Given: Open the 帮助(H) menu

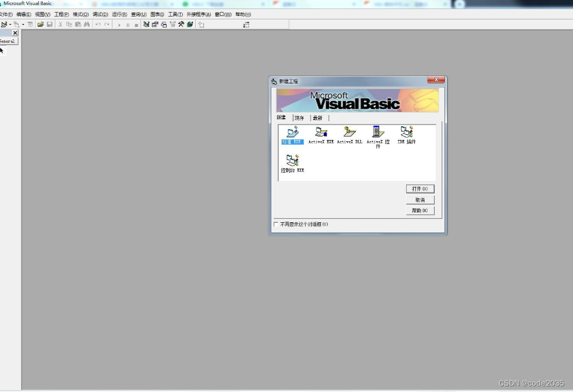Looking at the screenshot, I should tap(243, 14).
